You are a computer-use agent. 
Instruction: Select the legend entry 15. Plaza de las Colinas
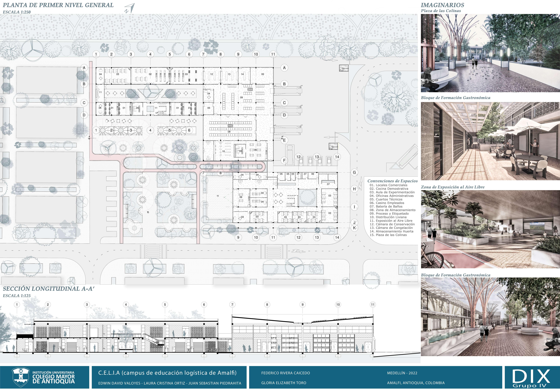(x=388, y=235)
